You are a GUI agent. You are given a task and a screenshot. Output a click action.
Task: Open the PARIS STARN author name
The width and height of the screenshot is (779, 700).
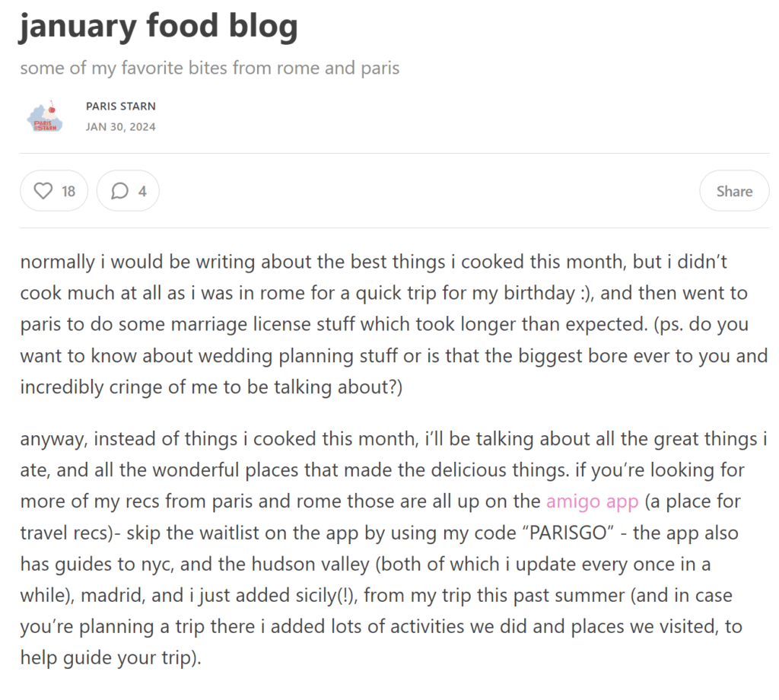(121, 107)
